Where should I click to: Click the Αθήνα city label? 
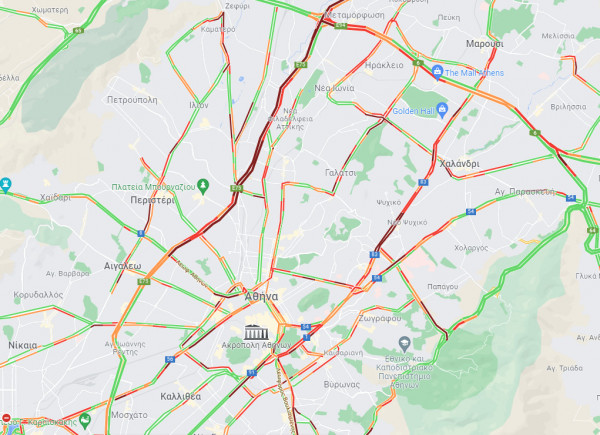[x=261, y=297]
